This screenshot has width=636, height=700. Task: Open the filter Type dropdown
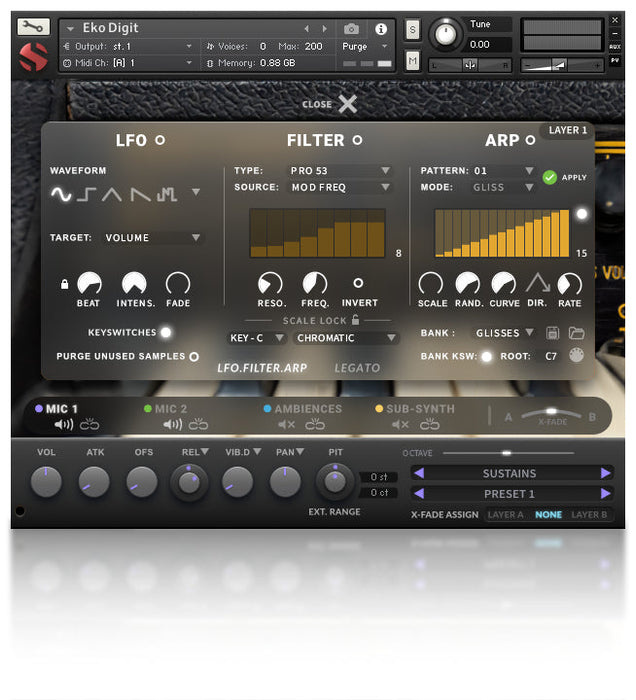pos(340,171)
